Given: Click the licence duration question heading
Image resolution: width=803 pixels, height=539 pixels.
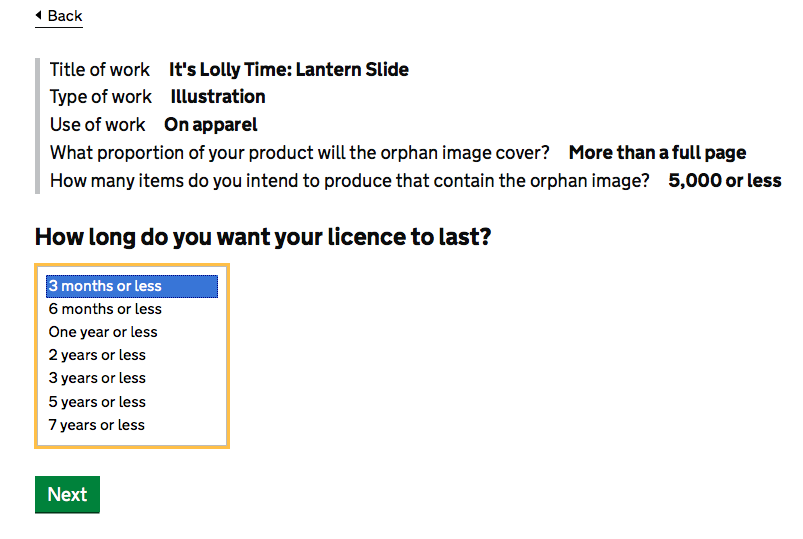Looking at the screenshot, I should click(263, 238).
